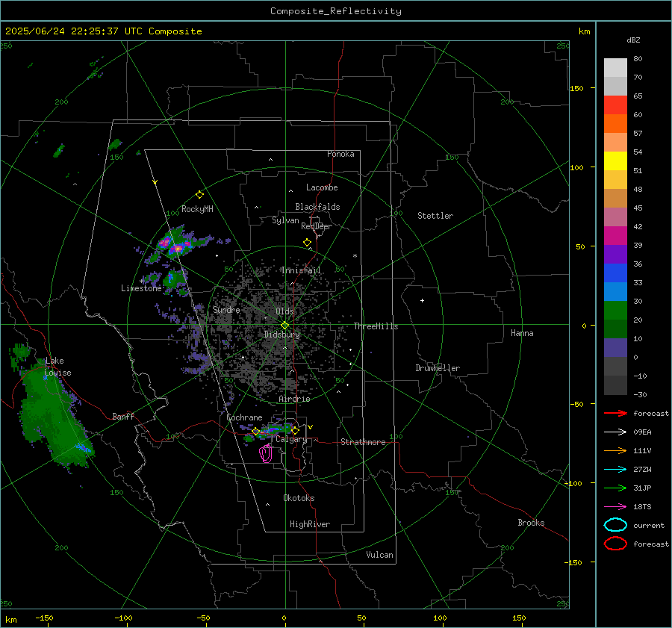Image resolution: width=672 pixels, height=628 pixels.
Task: Click the Strathmore city label
Action: (x=364, y=442)
